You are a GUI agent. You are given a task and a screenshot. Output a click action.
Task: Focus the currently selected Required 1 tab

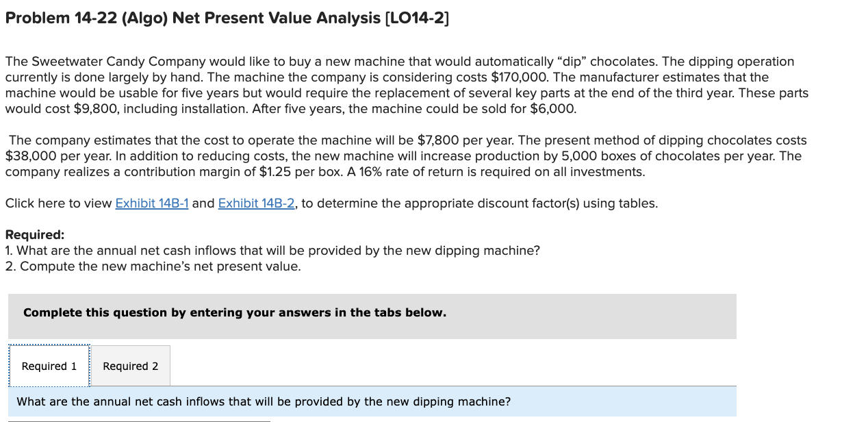point(49,366)
